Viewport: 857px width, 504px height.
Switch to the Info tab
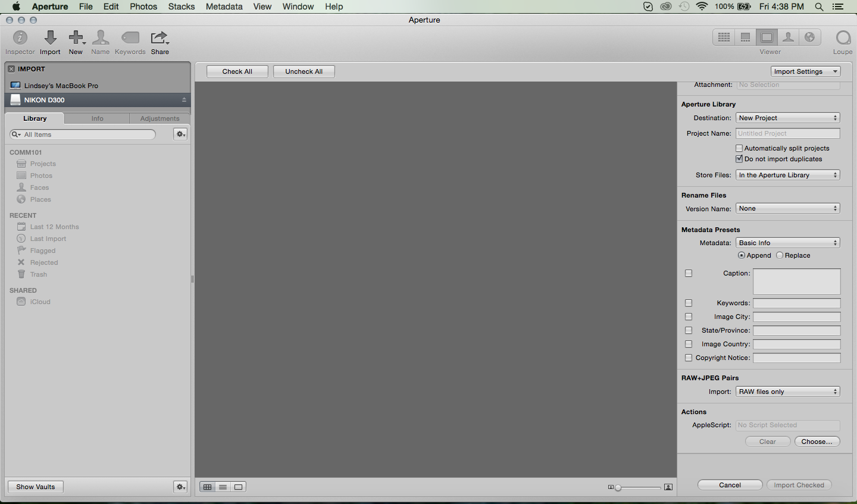97,118
